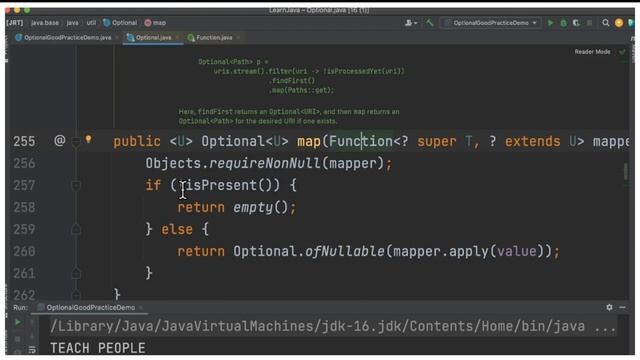
Task: Toggle fold marker at line 262
Action: tap(76, 293)
